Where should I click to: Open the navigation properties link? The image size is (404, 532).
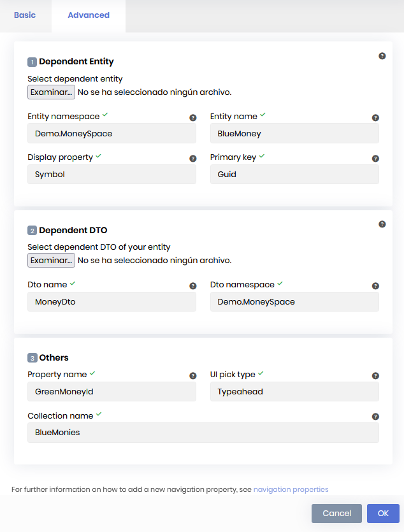pos(291,489)
